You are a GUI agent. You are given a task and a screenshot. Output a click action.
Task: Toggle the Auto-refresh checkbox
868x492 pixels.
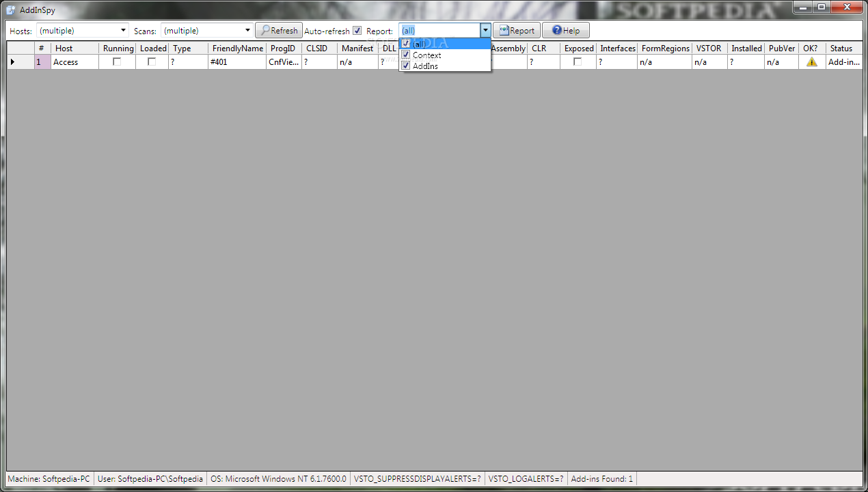point(357,31)
